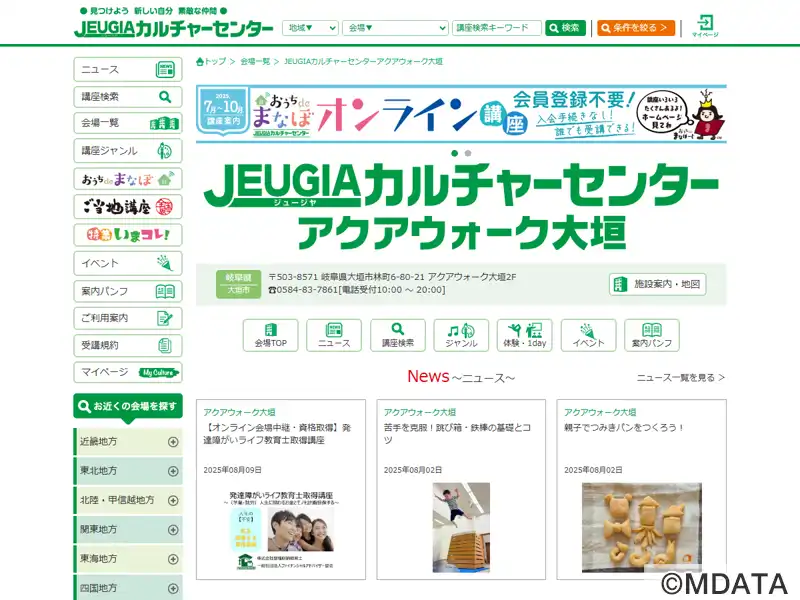The width and height of the screenshot is (800, 600).
Task: Open the オンライン講座 banner image
Action: click(461, 114)
